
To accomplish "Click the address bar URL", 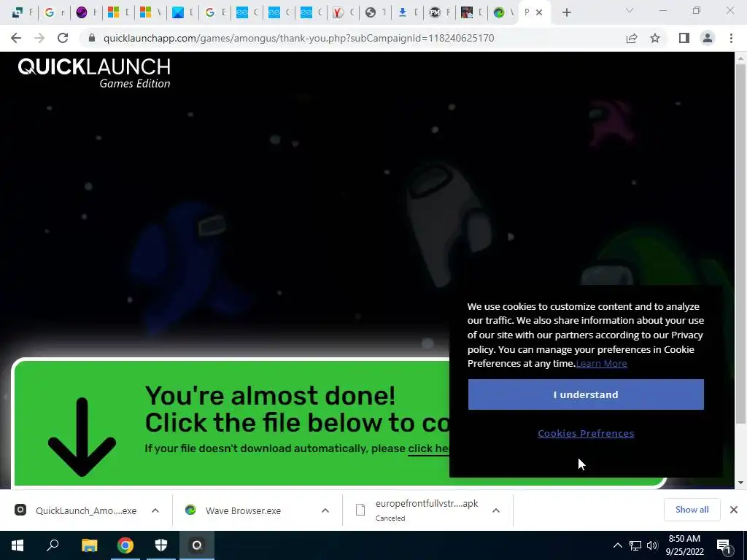I will click(298, 38).
